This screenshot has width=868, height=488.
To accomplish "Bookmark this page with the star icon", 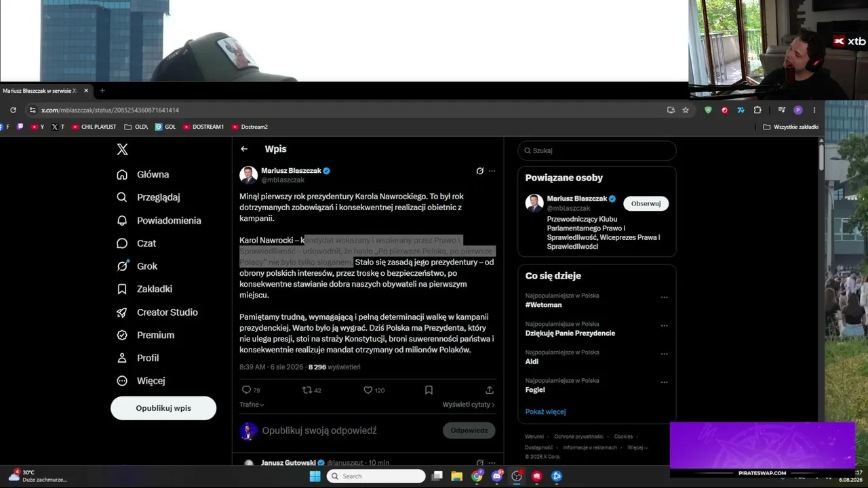I will point(686,110).
